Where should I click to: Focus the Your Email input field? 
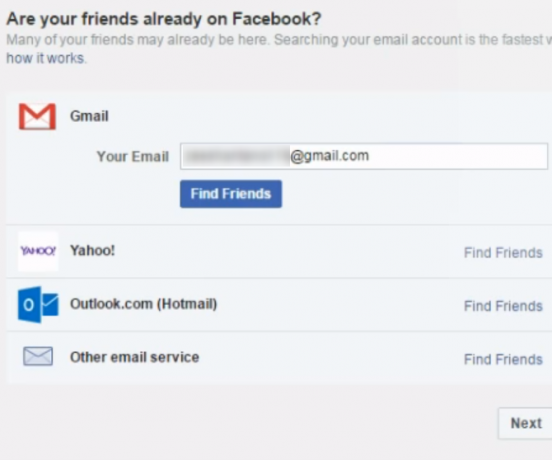coord(364,156)
